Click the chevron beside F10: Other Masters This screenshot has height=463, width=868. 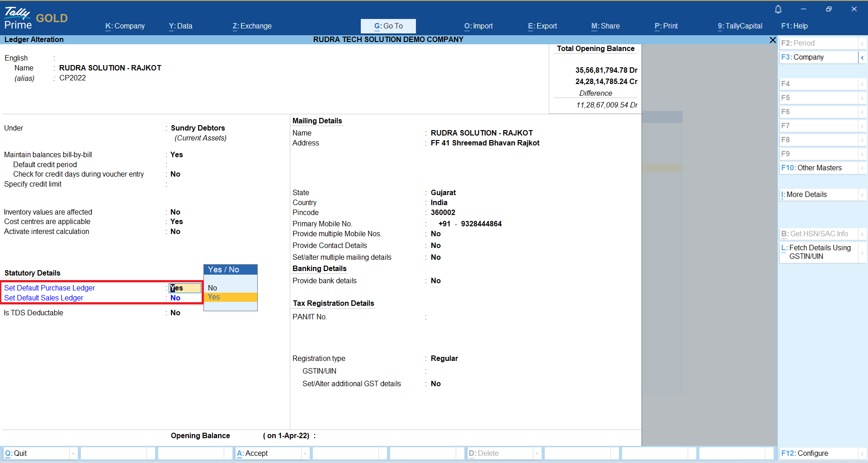(862, 168)
